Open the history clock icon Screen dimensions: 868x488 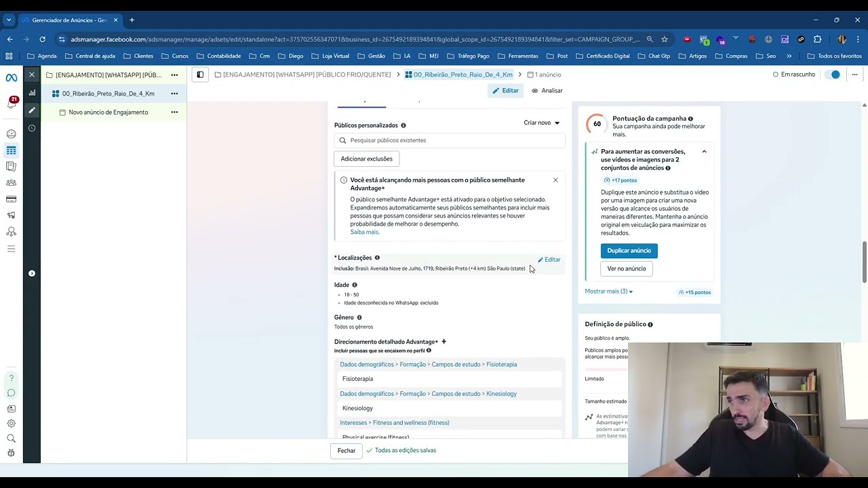[x=32, y=128]
